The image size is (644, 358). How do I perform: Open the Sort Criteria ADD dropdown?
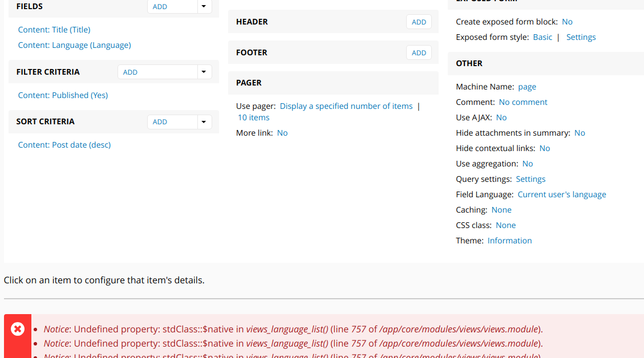pos(204,121)
